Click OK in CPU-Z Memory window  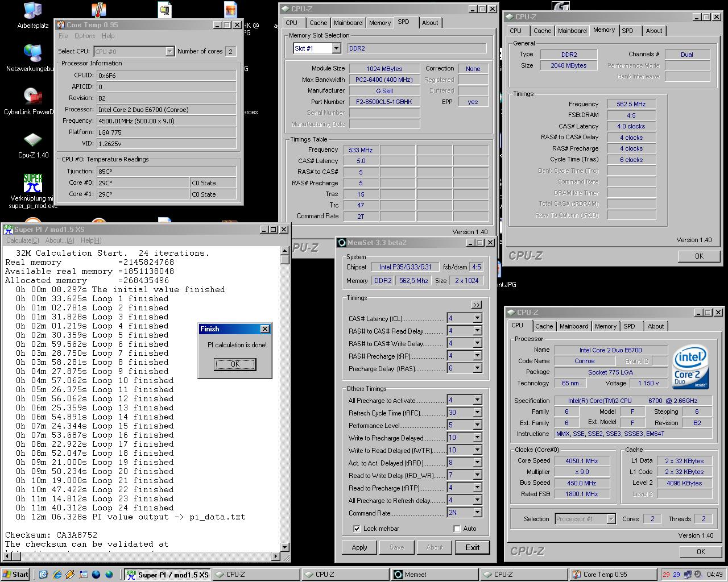(x=699, y=256)
